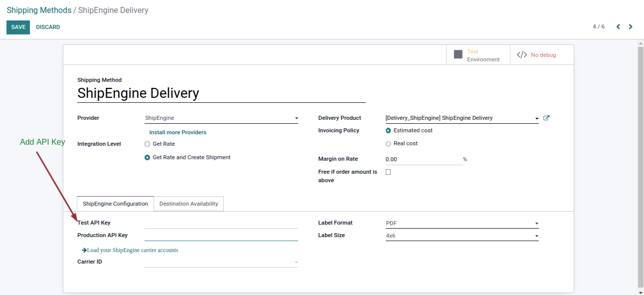Choose Real cost invoicing policy

(388, 143)
